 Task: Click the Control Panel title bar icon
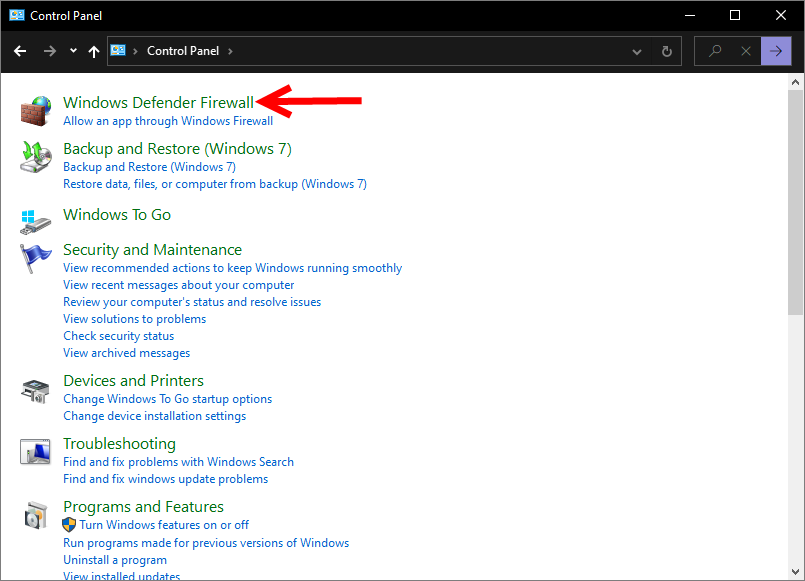17,15
